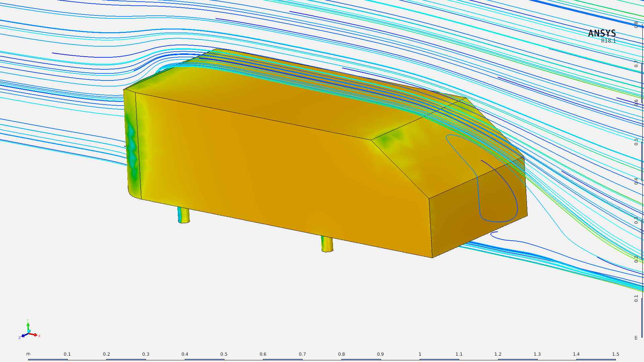This screenshot has width=644, height=362.
Task: Click the Y label above the green arrow
Action: click(28, 320)
